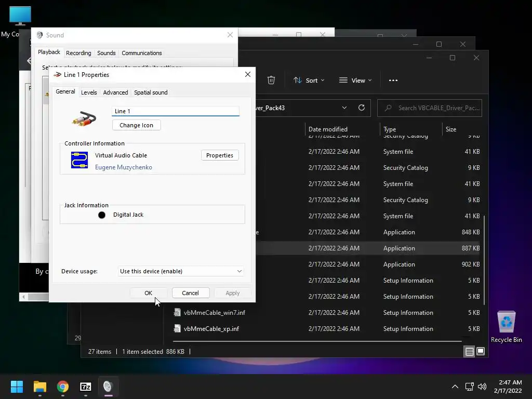Close the Line 1 Properties dialog

point(248,74)
